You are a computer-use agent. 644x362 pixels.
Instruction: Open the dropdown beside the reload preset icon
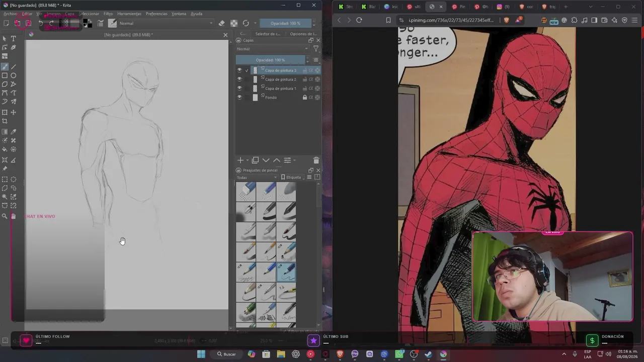(255, 23)
